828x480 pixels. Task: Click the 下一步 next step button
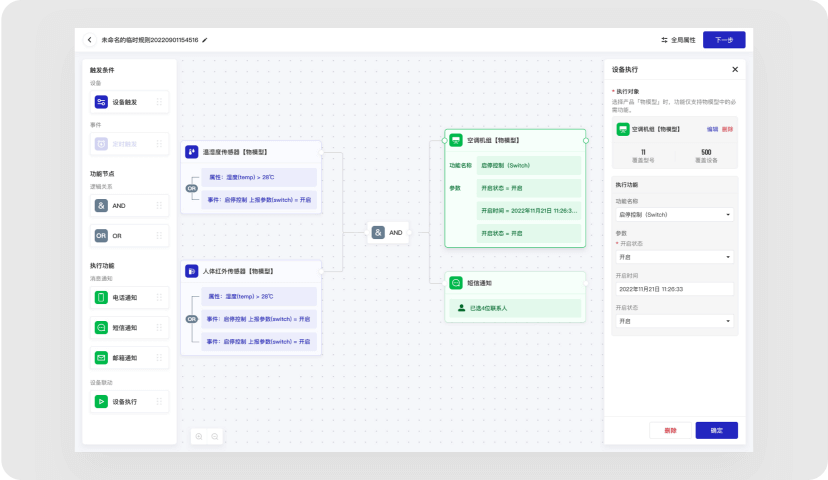click(723, 40)
